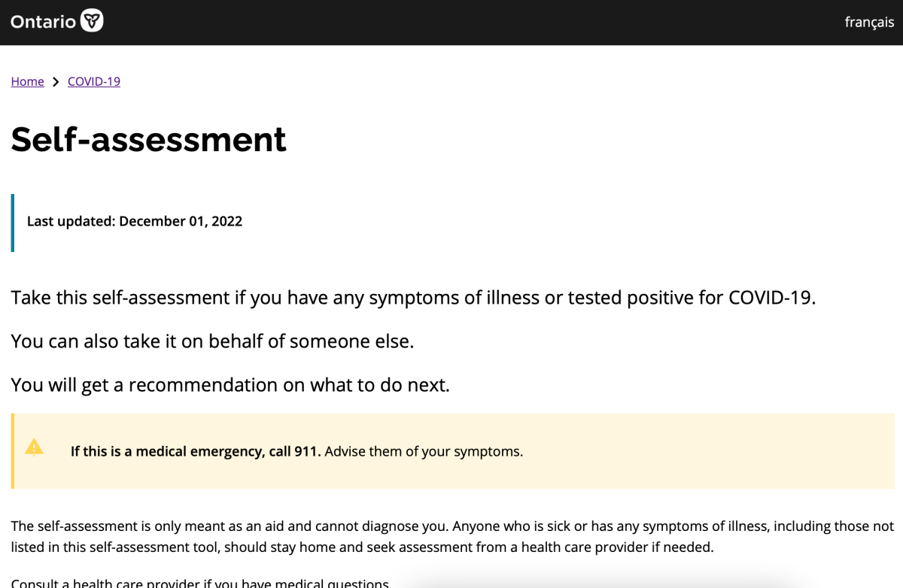This screenshot has height=588, width=903.
Task: Click the blue bar beside Last updated
Action: 12,223
